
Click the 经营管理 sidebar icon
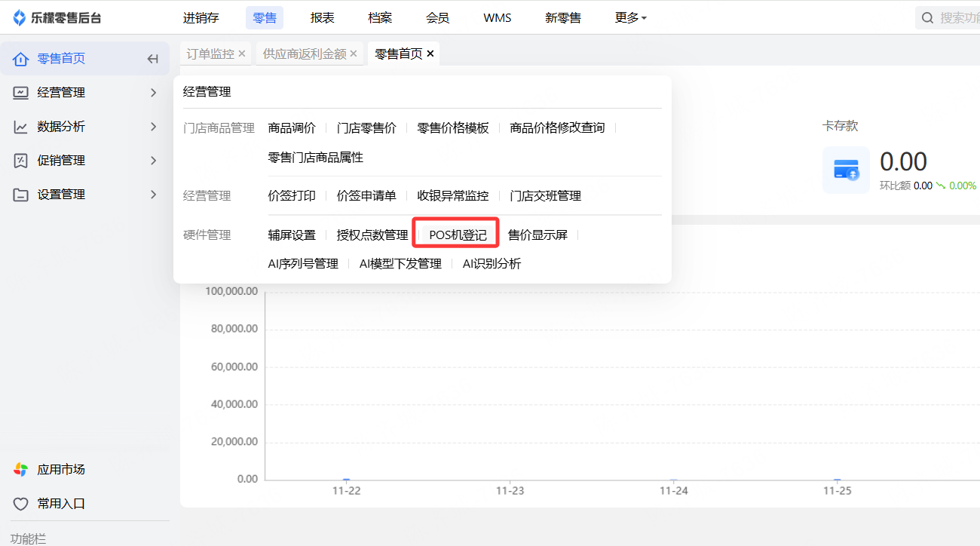(x=21, y=93)
